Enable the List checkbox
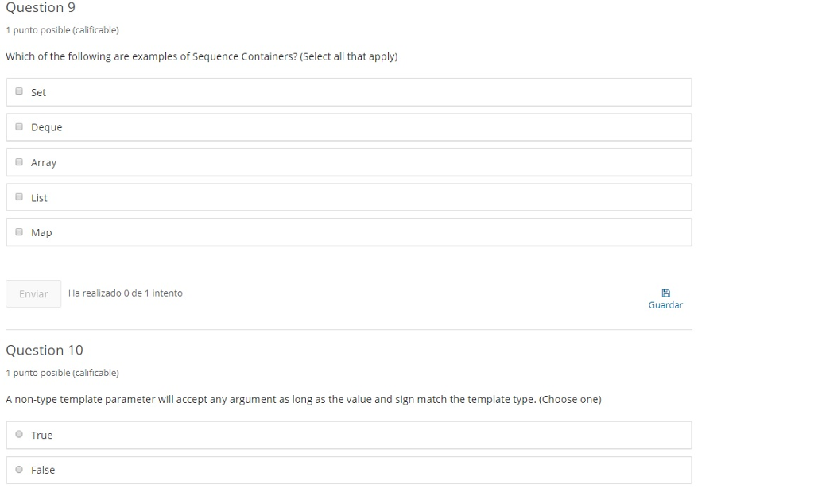This screenshot has width=814, height=504. click(19, 197)
